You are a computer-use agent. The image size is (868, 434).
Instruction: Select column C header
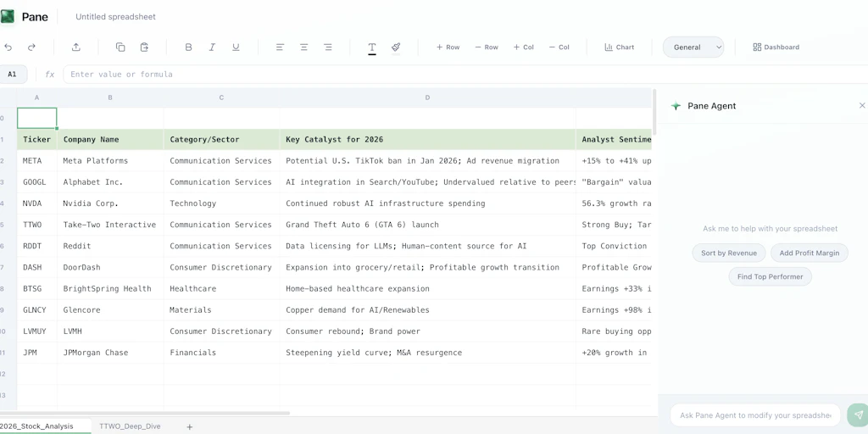click(x=221, y=97)
